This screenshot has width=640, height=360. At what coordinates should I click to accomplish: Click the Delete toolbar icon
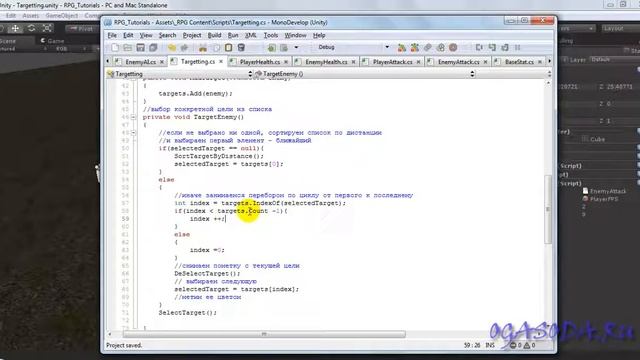pos(241,48)
